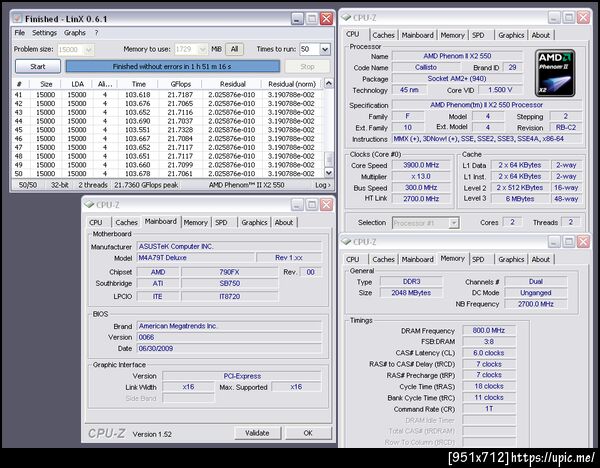Screen dimensions: 600x468
Task: Switch to Mainboard tab in top CPU-Z window
Action: tap(417, 35)
